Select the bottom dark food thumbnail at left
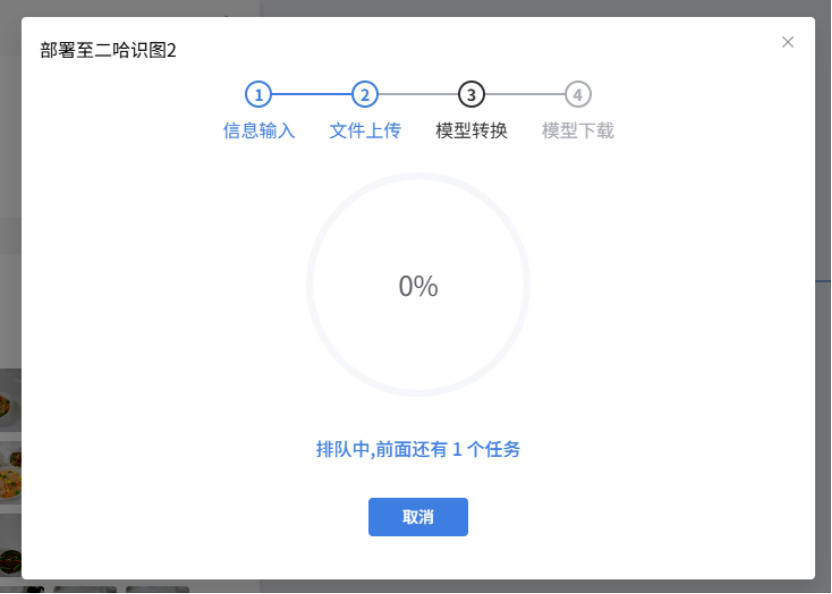This screenshot has height=594, width=832. click(11, 546)
